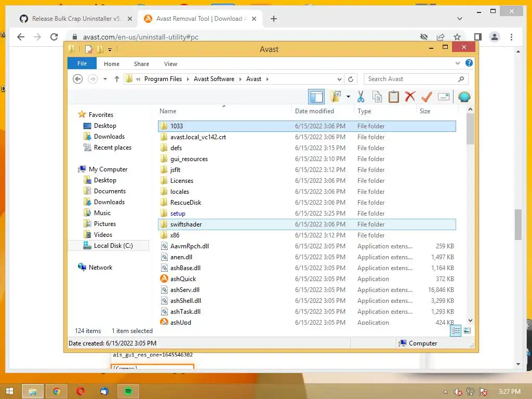Expand arrow after Avast Software breadcrumb
Viewport: 532px width, 399px height.
[240, 79]
